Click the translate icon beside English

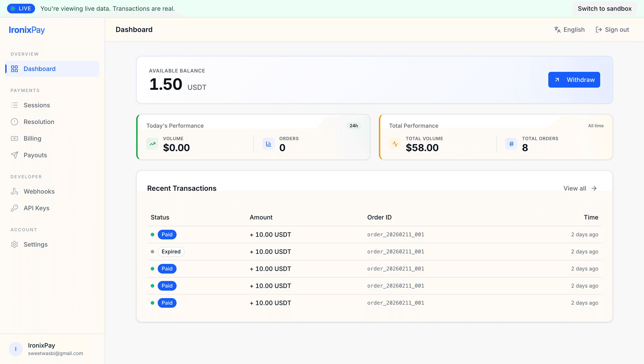point(557,30)
